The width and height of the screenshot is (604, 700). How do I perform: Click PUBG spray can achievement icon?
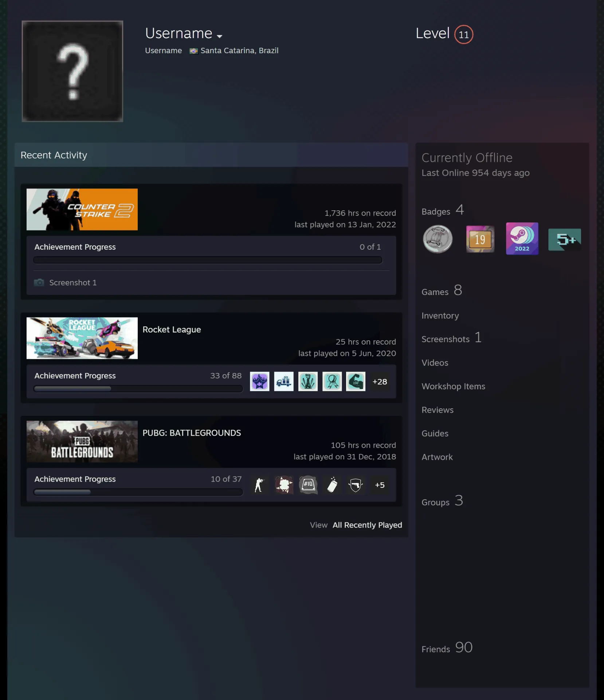click(x=332, y=485)
